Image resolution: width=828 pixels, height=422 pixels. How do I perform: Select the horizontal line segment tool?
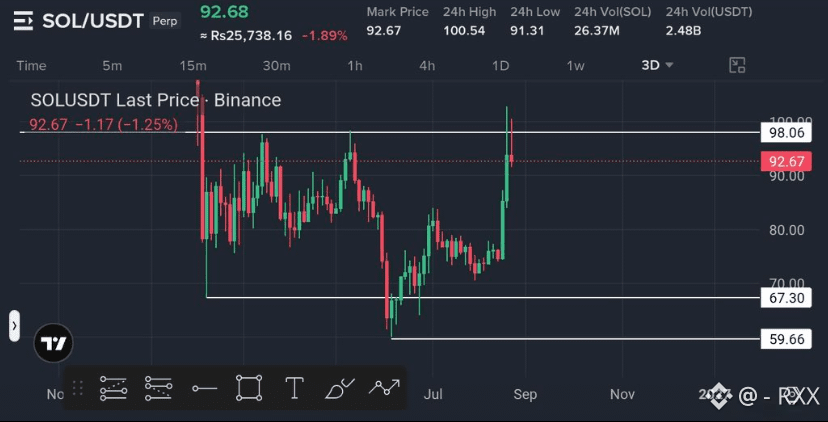[204, 389]
